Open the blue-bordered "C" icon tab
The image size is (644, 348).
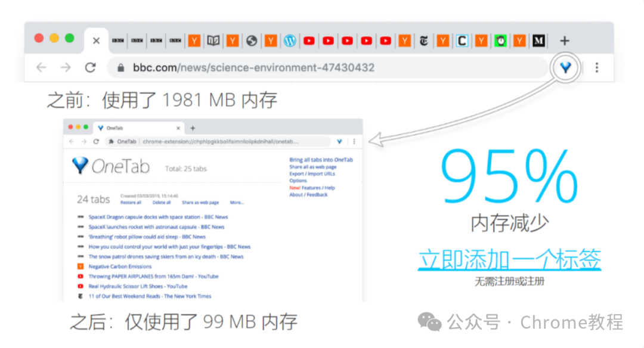tap(462, 41)
